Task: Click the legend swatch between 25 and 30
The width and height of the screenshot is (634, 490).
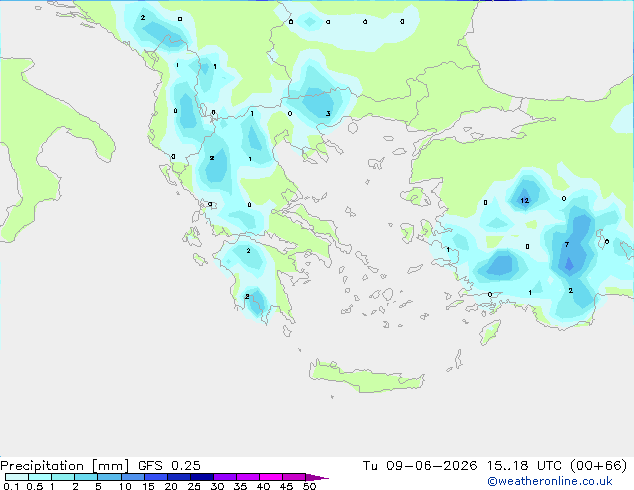Action: click(x=202, y=477)
